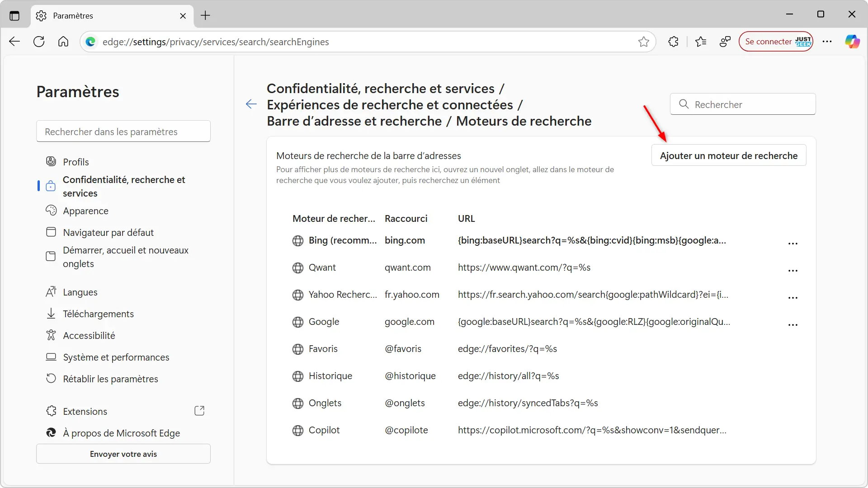The width and height of the screenshot is (868, 488).
Task: Open Navigateur par défaut section
Action: 108,232
